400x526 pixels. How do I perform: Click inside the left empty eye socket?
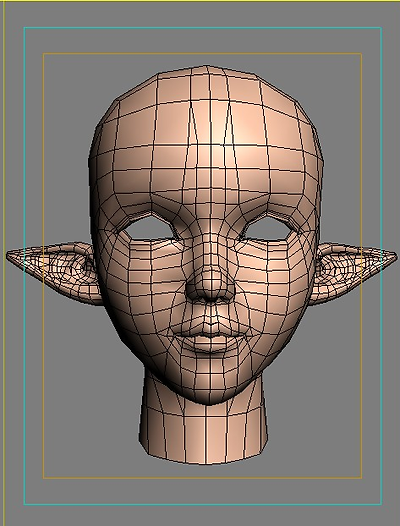[149, 229]
